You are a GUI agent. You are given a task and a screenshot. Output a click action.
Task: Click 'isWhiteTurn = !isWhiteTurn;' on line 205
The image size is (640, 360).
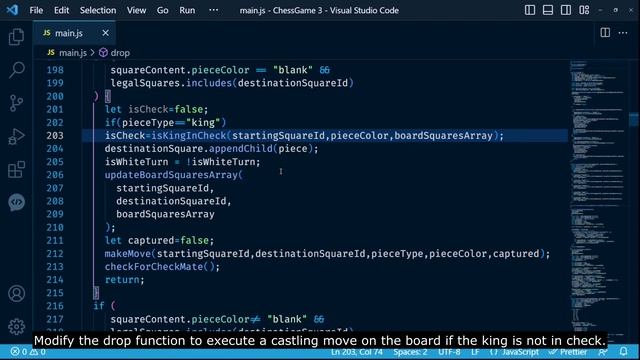pos(182,162)
